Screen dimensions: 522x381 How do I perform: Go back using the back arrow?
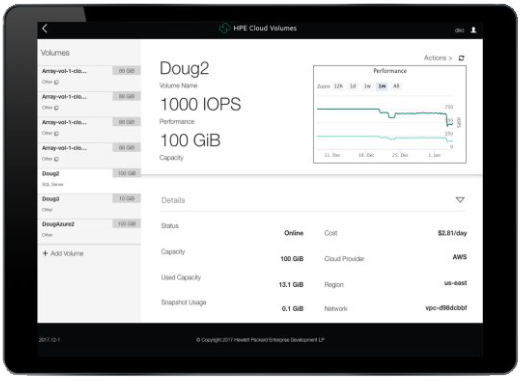pyautogui.click(x=45, y=29)
